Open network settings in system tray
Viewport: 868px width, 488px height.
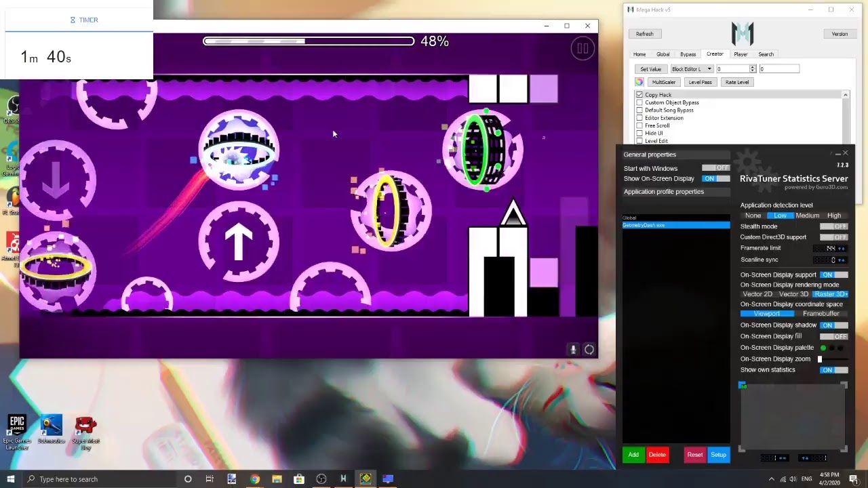pyautogui.click(x=783, y=479)
